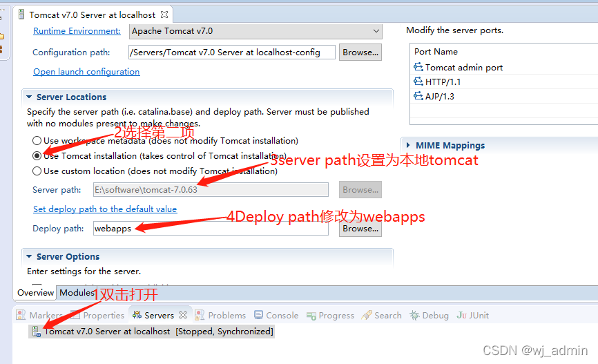Screen dimensions: 598x364
Task: Open the JUnit view tab
Action: tap(473, 316)
